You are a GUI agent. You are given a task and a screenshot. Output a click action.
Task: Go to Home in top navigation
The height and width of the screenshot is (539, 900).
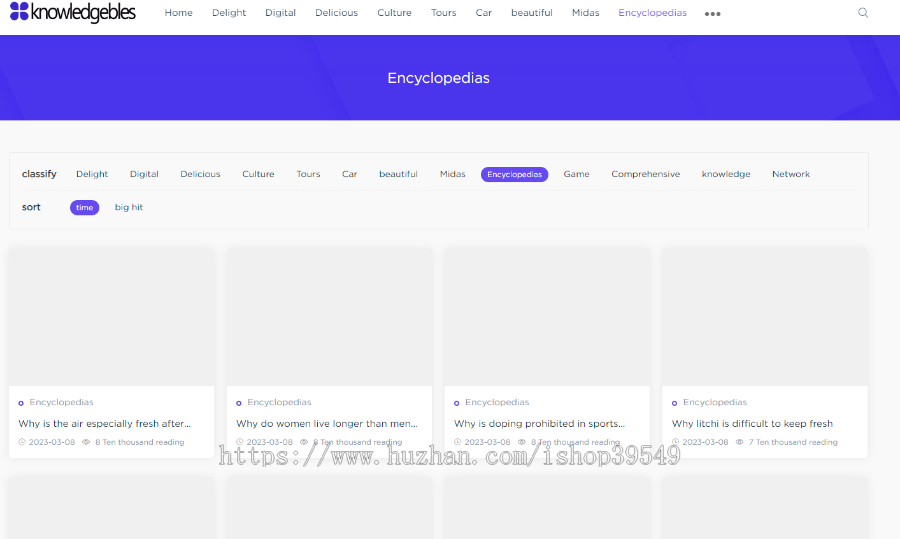179,13
